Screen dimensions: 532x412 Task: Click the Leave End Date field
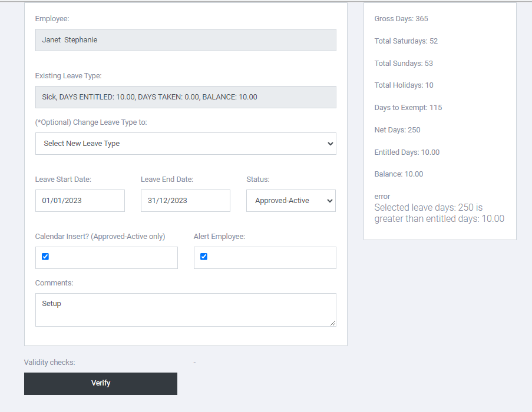(x=186, y=201)
